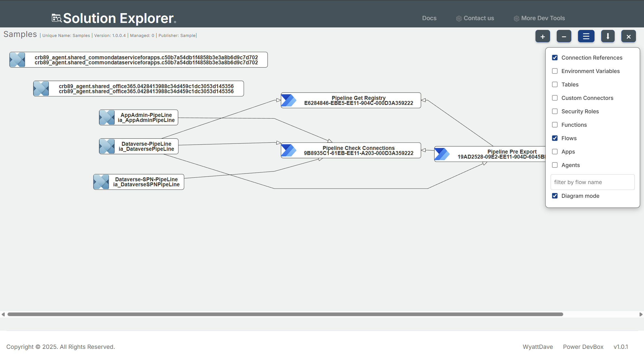Screen dimensions: 644x355
Task: Focus the filter by flow name field
Action: (592, 182)
